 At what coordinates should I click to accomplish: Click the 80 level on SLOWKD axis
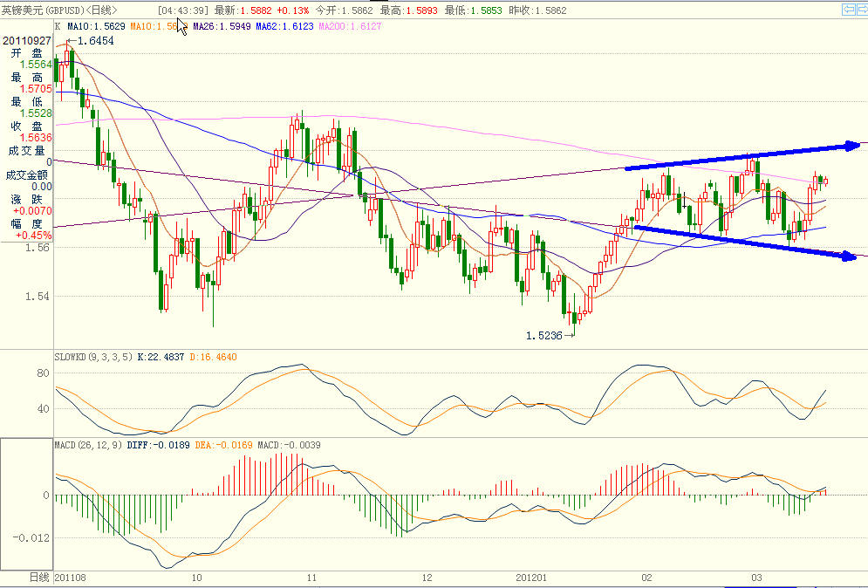43,373
